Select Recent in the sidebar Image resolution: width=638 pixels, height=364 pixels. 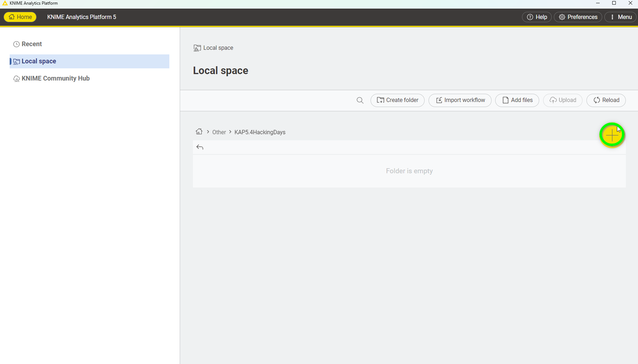click(32, 44)
